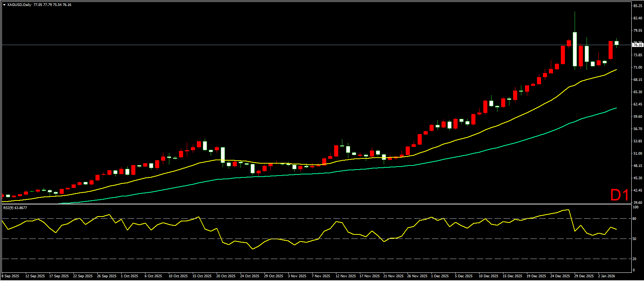Select the latest white candle on far right
644x281 pixels.
coord(616,43)
